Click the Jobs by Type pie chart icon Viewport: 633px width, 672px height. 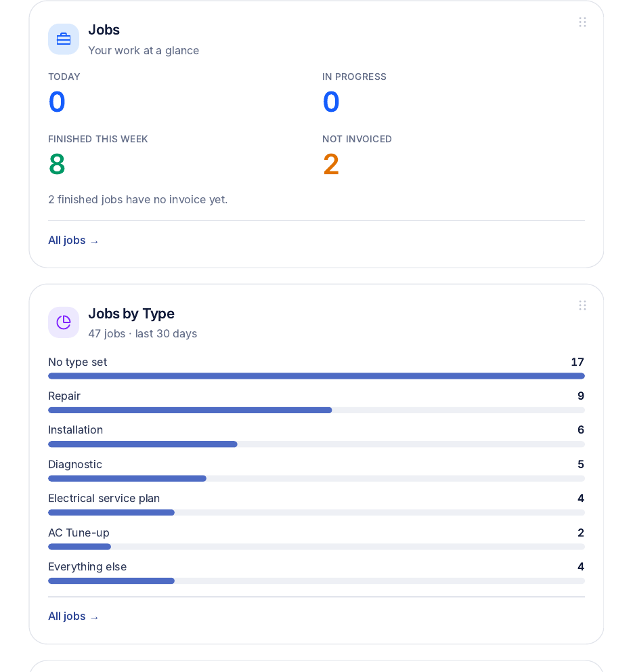pyautogui.click(x=64, y=322)
